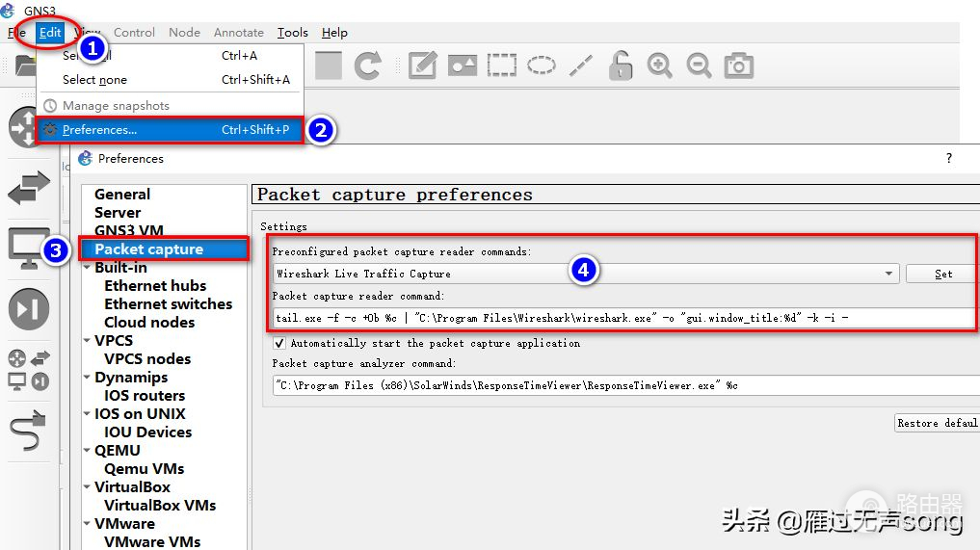This screenshot has height=550, width=980.
Task: Click the Insert picture toolbar icon
Action: [x=463, y=65]
